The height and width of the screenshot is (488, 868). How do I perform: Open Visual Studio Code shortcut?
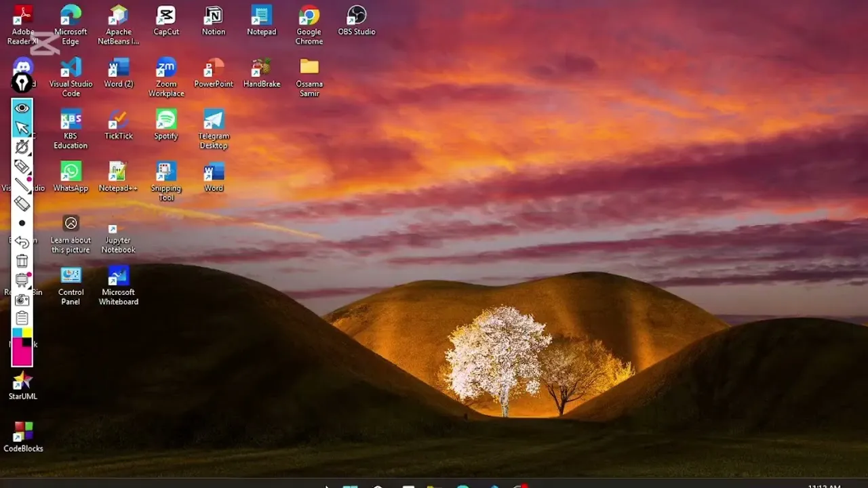pos(71,77)
